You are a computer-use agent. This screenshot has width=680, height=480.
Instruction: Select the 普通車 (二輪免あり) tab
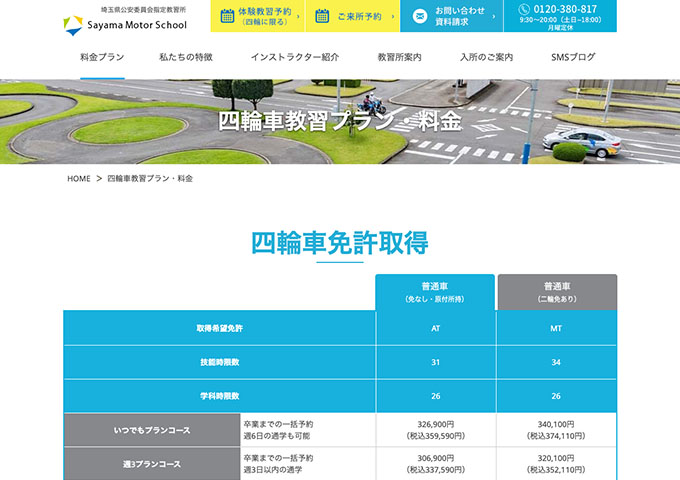pos(557,292)
